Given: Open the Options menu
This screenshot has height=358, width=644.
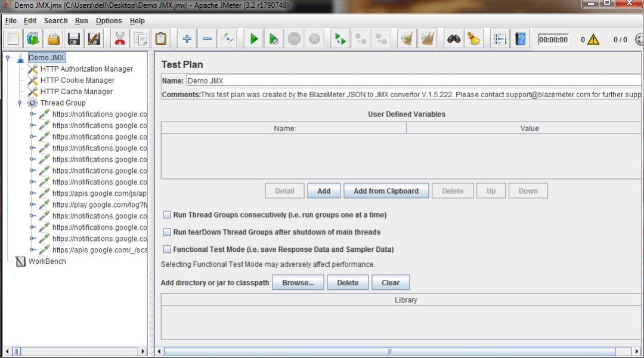Looking at the screenshot, I should [109, 20].
